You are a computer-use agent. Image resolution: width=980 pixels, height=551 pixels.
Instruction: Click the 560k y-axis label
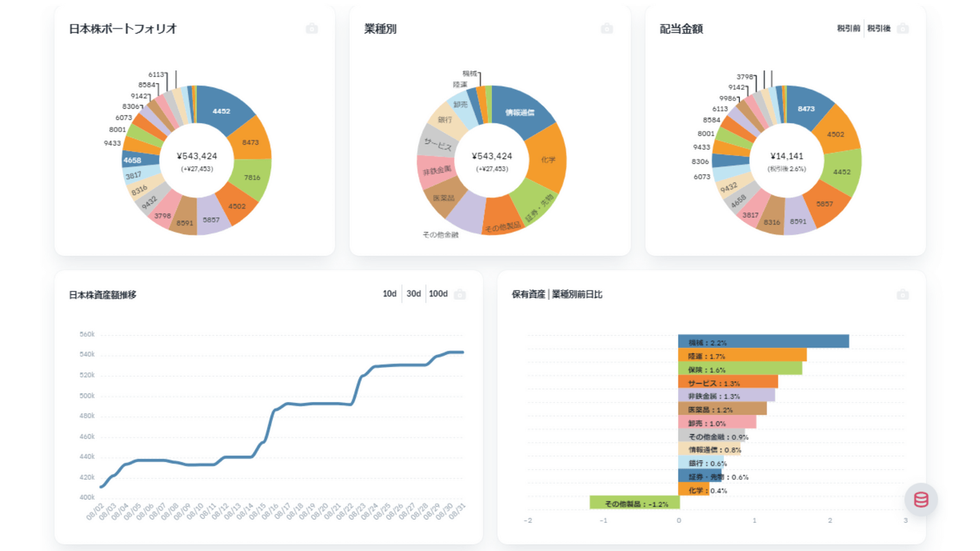(87, 334)
